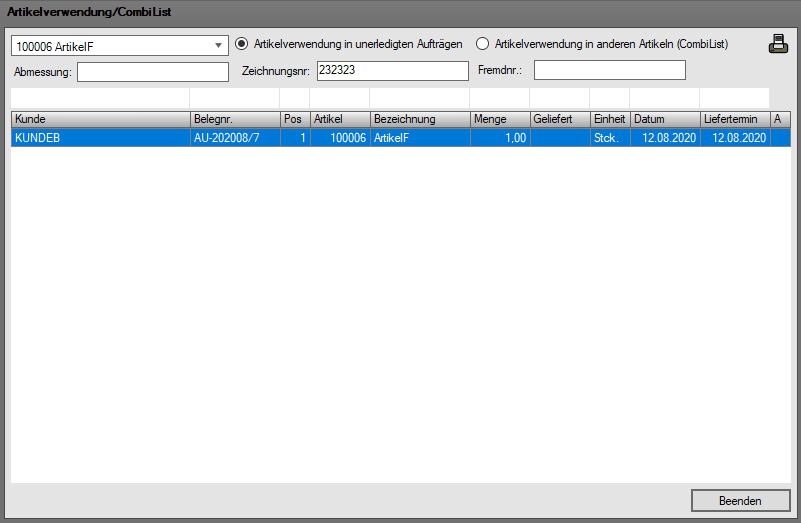This screenshot has width=801, height=523.
Task: Sort by the Belegnr. column header
Action: tap(234, 119)
